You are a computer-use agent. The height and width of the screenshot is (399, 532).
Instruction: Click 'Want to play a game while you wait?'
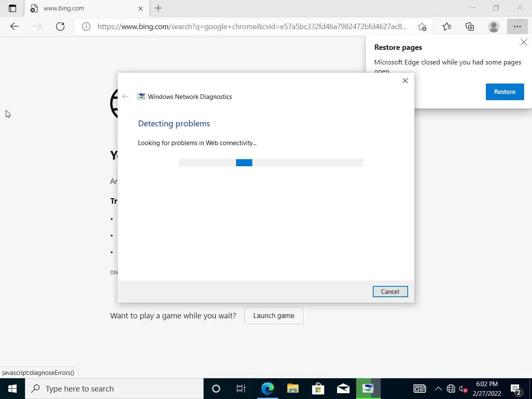[173, 316]
